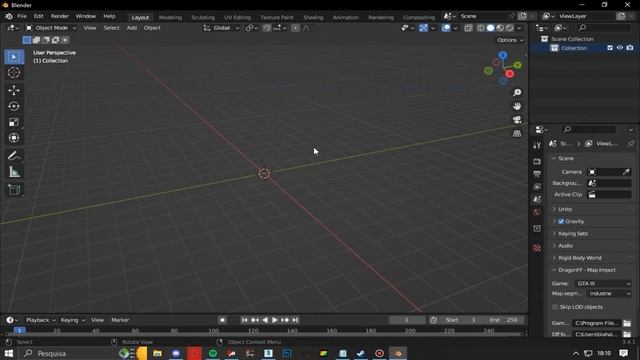Switch perspective/orthographic grid icon
Screen dimensions: 640x360
pyautogui.click(x=517, y=133)
